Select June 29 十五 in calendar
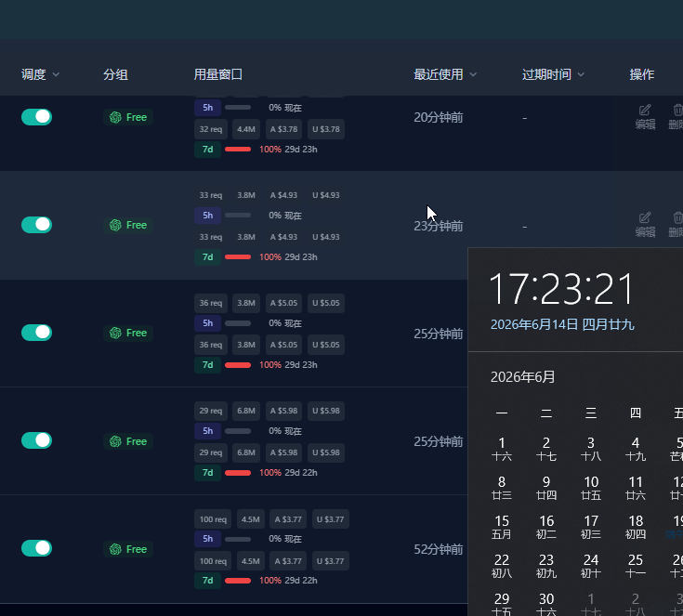Viewport: 683px width, 616px height. pyautogui.click(x=502, y=604)
